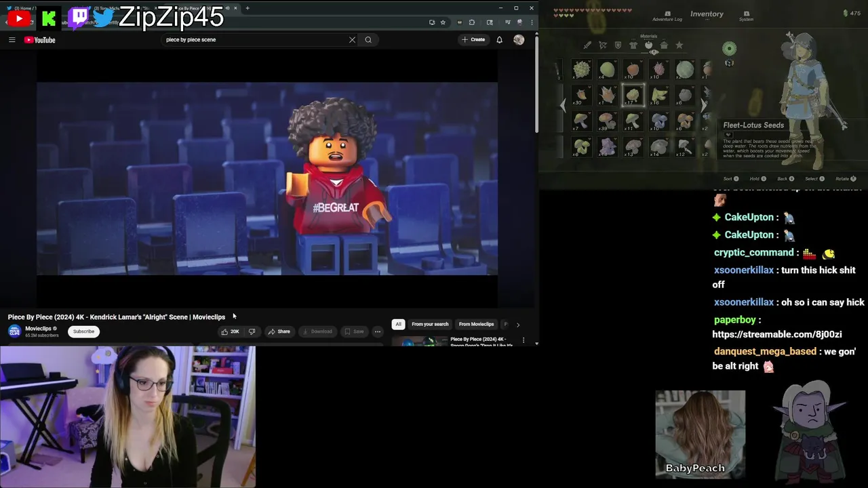The height and width of the screenshot is (488, 868).
Task: Select the purple mushroom slot in the bottom row
Action: [x=607, y=146]
